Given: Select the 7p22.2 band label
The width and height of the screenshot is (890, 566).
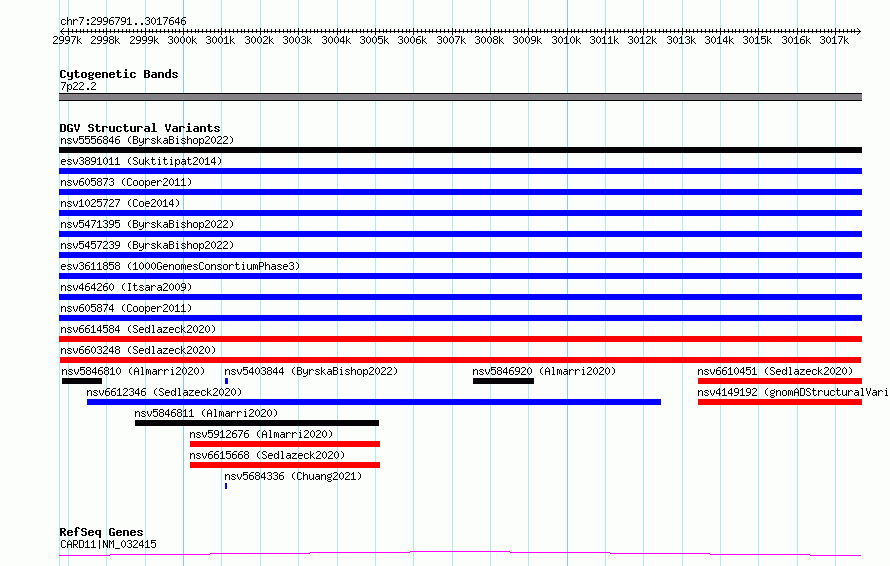Looking at the screenshot, I should pyautogui.click(x=78, y=86).
